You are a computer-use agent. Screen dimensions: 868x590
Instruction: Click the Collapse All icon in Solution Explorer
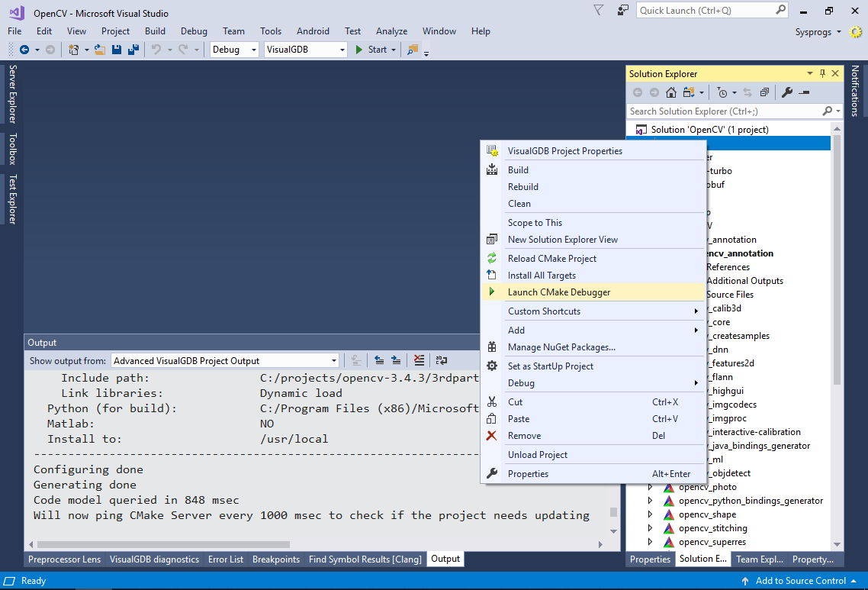coord(764,92)
